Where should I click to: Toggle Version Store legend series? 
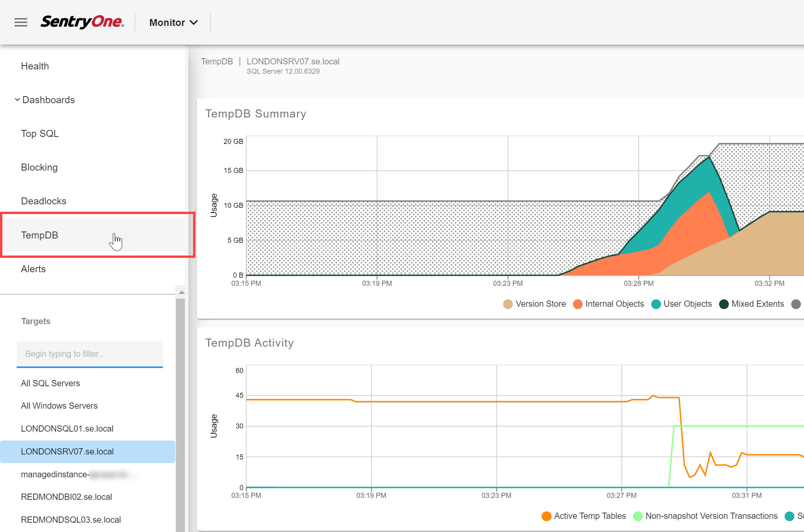click(535, 304)
